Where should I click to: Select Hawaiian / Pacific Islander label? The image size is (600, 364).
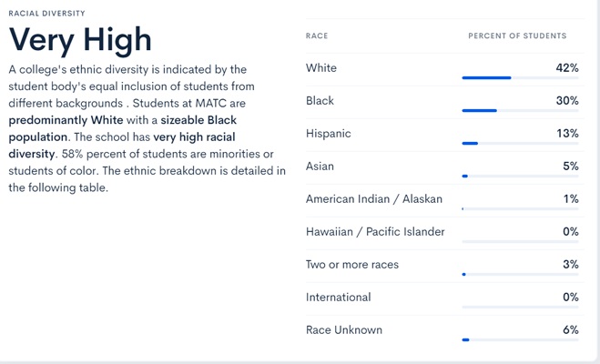(375, 232)
